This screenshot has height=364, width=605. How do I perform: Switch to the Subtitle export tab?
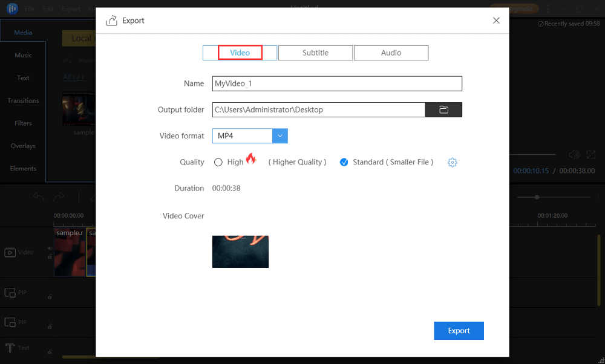point(315,53)
